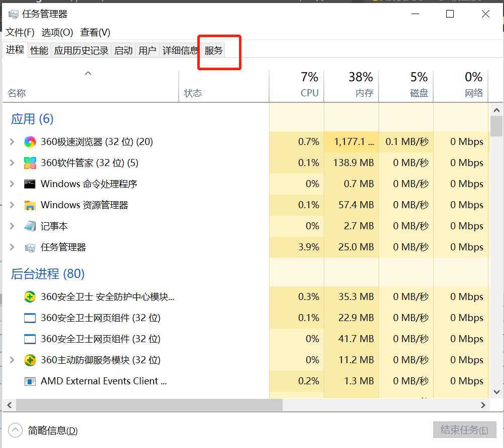Click the 57.4 MB memory cell
The width and height of the screenshot is (504, 448).
pos(351,205)
